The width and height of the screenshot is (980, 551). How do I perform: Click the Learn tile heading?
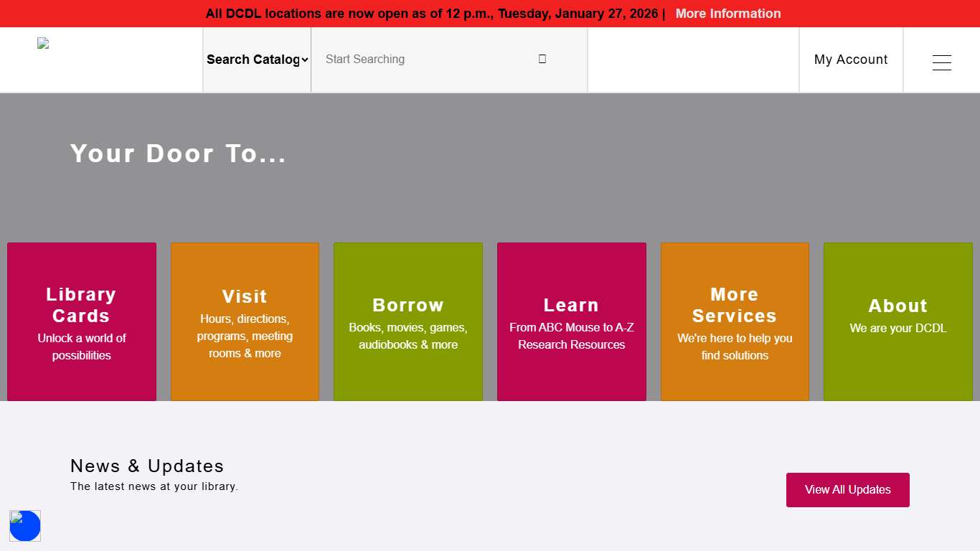point(571,305)
